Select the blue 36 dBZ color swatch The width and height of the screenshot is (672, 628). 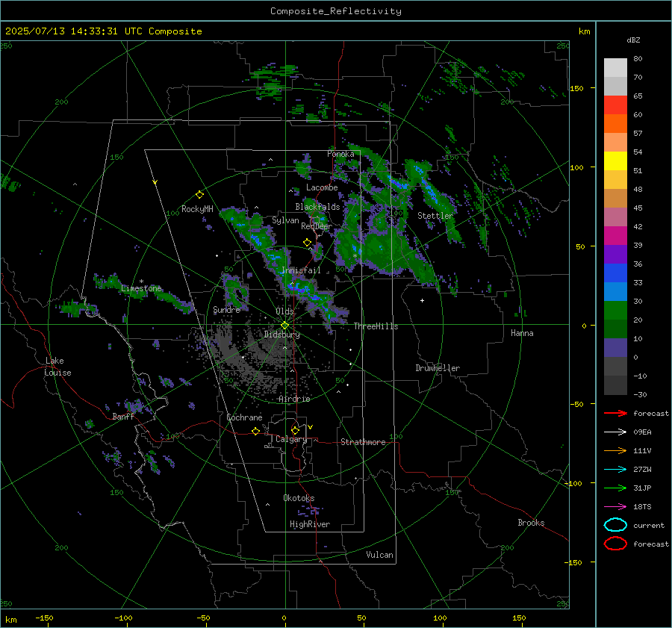tap(615, 273)
